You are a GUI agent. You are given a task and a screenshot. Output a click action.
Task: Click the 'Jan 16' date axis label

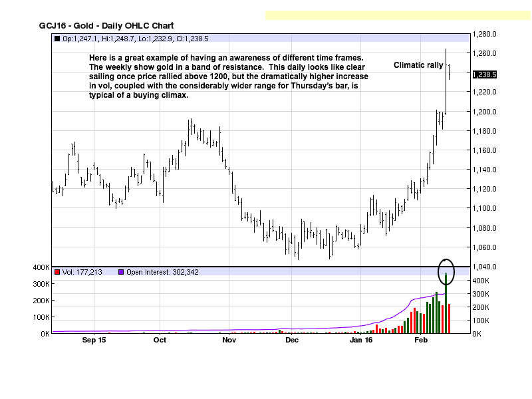click(361, 340)
